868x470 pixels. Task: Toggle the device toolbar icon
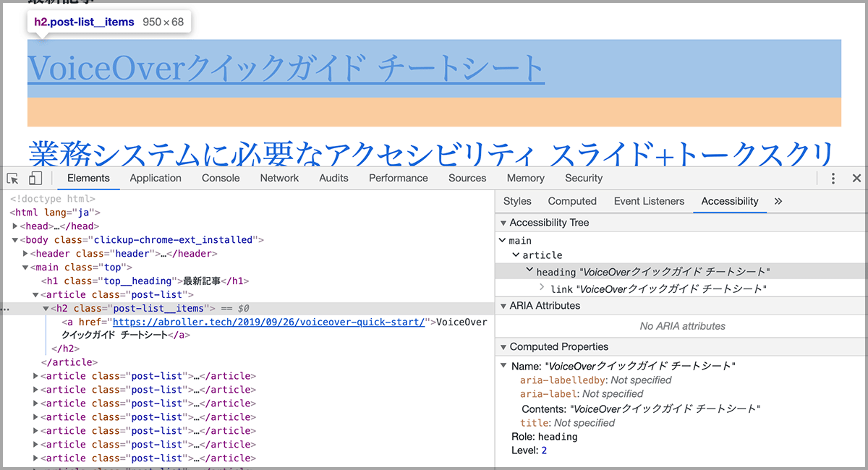(34, 177)
